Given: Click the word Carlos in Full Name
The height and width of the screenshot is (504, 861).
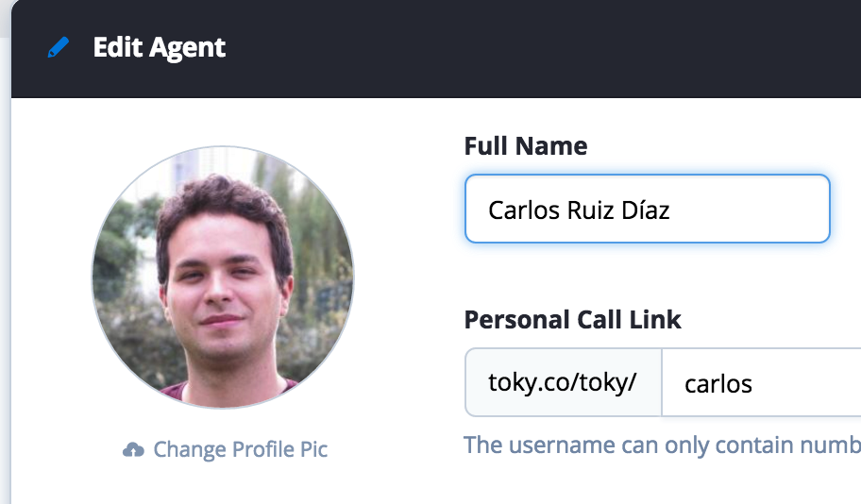Looking at the screenshot, I should pos(523,210).
